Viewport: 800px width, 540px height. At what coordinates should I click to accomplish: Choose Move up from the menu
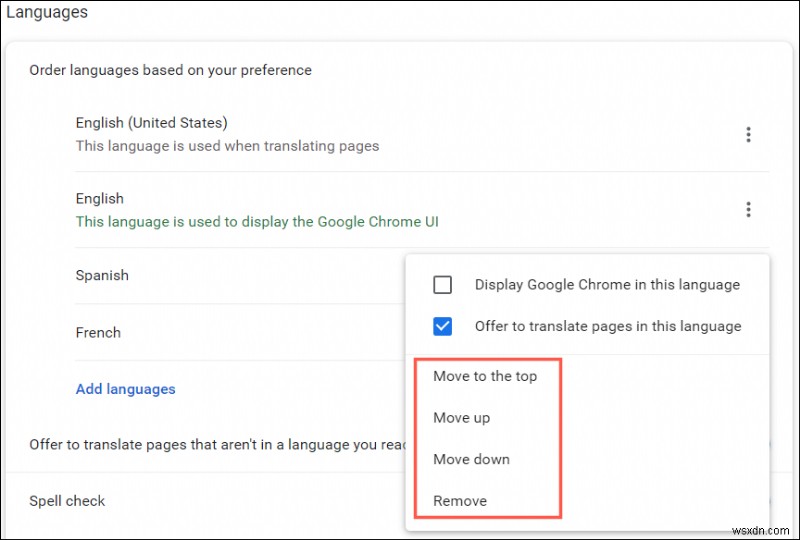click(x=461, y=418)
